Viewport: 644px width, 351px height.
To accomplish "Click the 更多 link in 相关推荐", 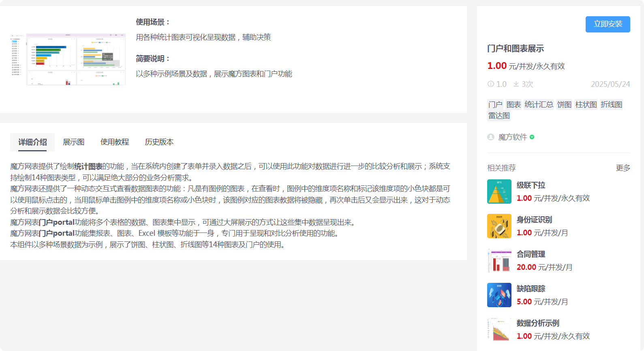I will click(x=623, y=168).
